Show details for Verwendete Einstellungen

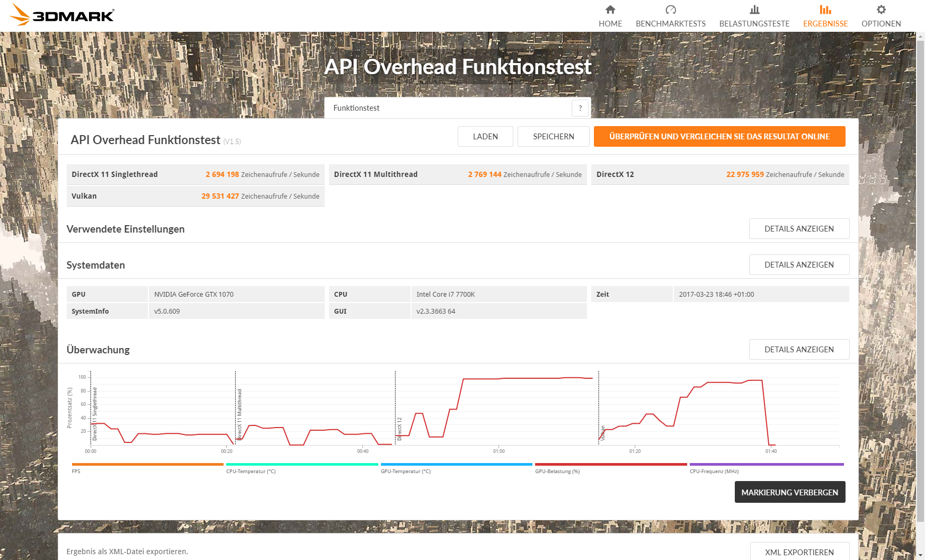[799, 229]
